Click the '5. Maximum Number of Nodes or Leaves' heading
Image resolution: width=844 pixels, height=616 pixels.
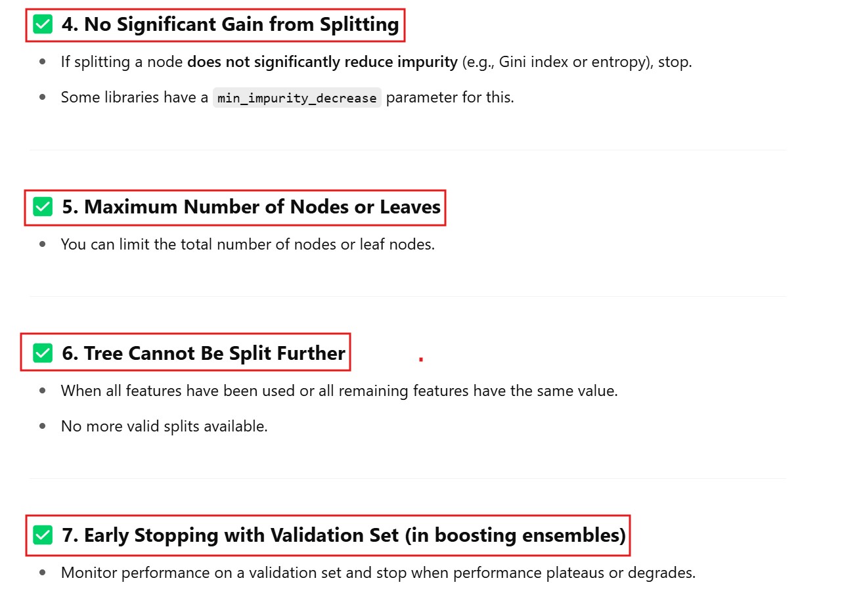[x=251, y=207]
